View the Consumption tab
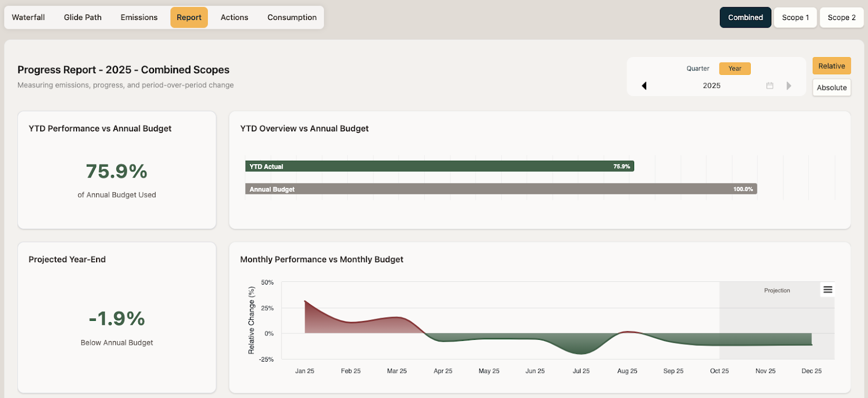Screen dimensions: 868x398 tap(292, 17)
